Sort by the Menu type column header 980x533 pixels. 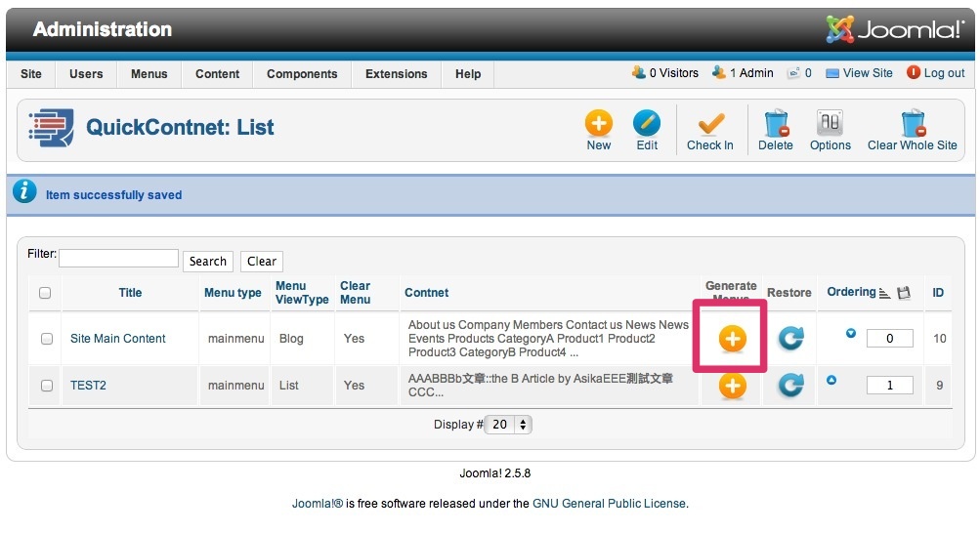(x=233, y=293)
